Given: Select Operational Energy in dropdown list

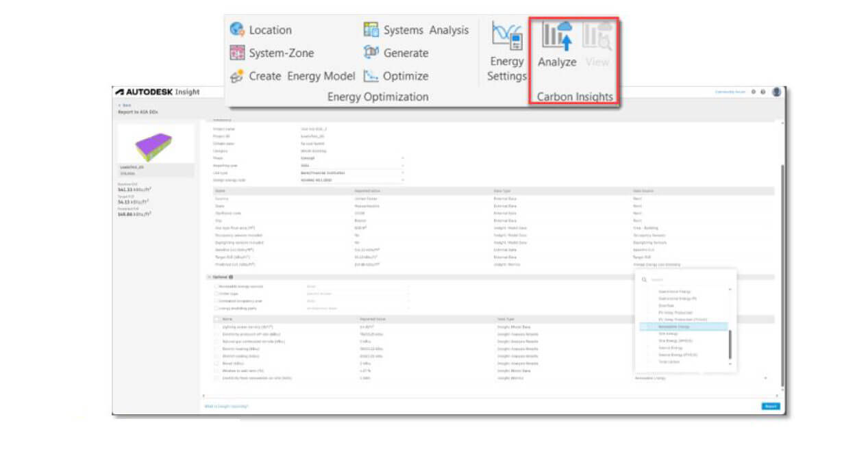Looking at the screenshot, I should (x=675, y=291).
